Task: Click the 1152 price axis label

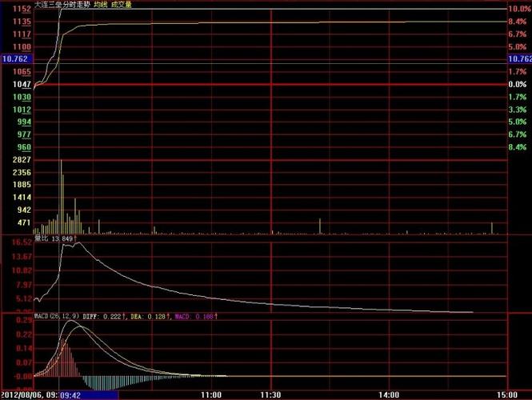Action: pos(22,9)
